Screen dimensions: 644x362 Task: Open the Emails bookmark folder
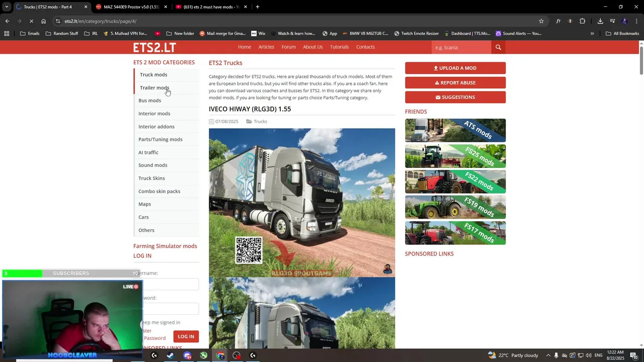[30, 34]
